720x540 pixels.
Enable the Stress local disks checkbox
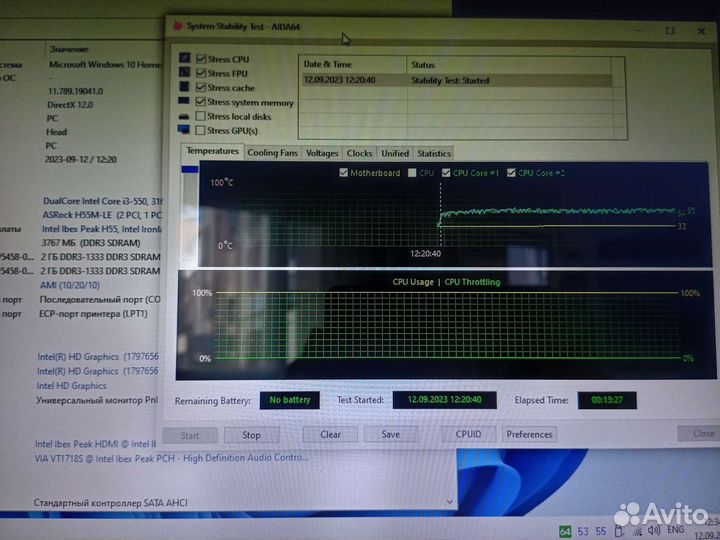point(200,116)
